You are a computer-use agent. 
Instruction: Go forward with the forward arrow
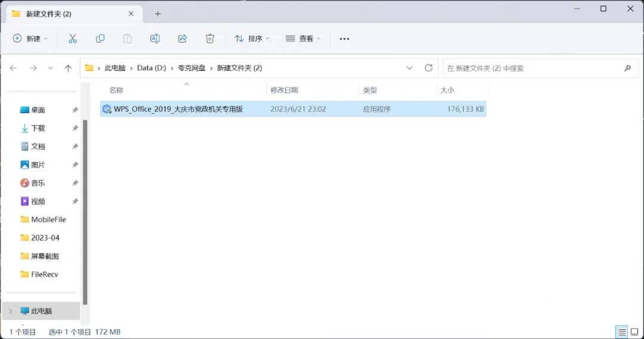tap(33, 68)
